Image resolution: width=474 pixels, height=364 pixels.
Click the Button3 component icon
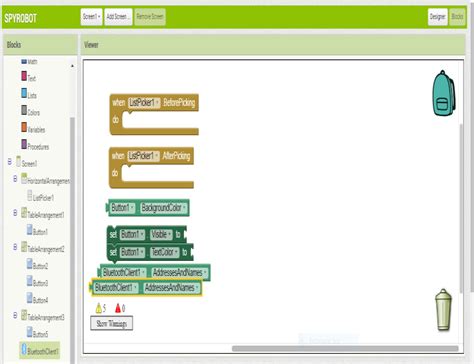point(30,281)
